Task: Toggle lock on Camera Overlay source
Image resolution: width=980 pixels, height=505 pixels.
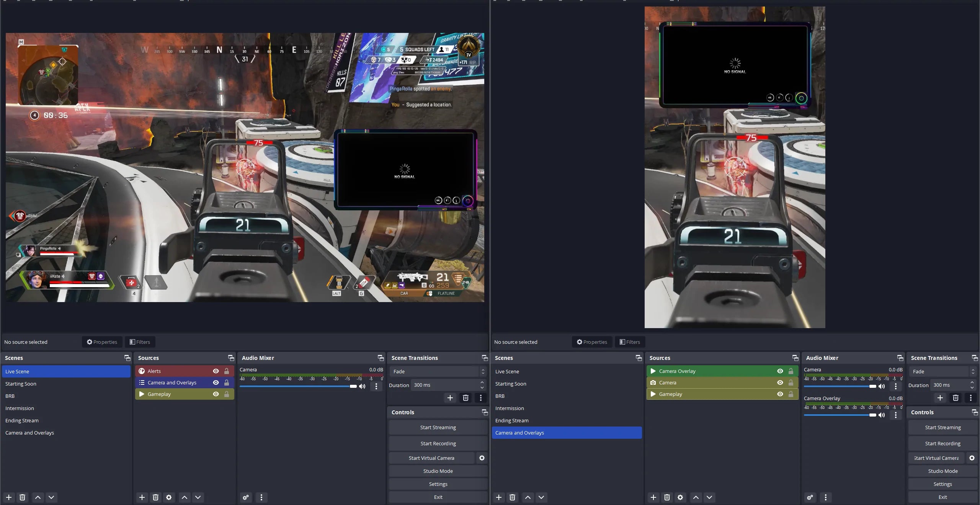Action: pyautogui.click(x=791, y=371)
